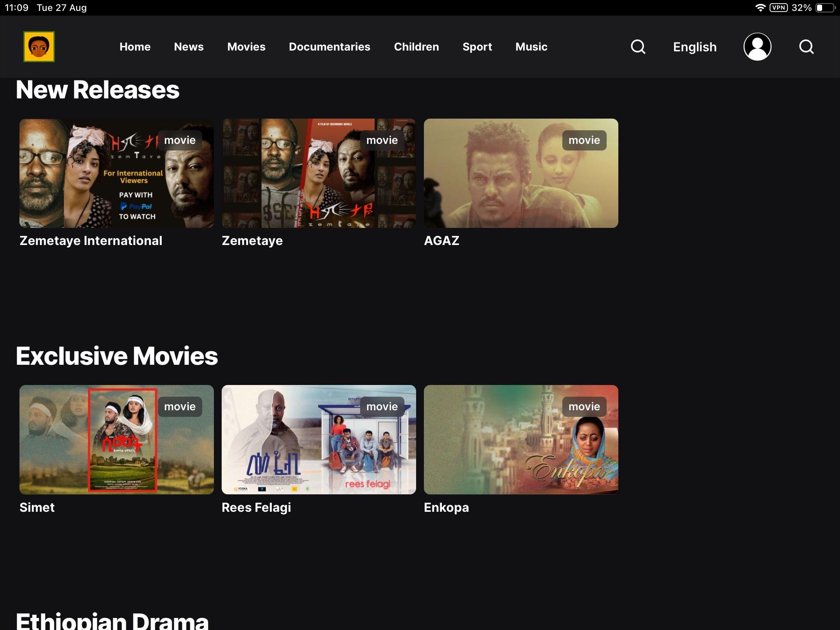Open the user profile avatar icon

point(757,47)
